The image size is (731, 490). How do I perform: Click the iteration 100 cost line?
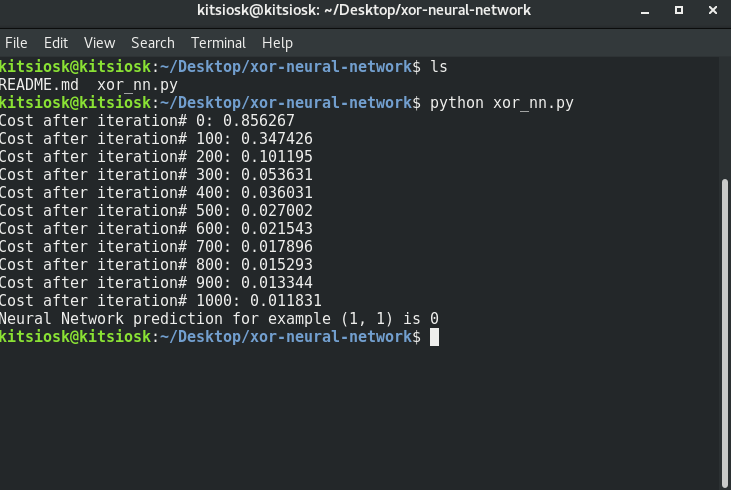coord(156,139)
